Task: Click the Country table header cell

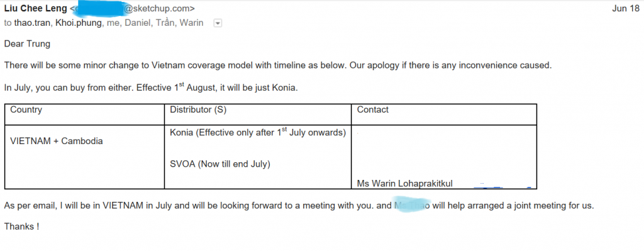Action: (x=85, y=114)
